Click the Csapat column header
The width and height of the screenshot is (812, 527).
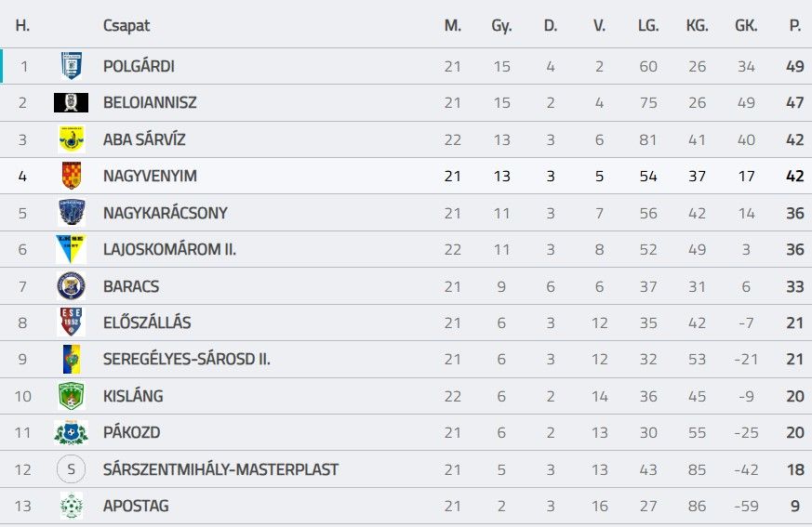(126, 25)
